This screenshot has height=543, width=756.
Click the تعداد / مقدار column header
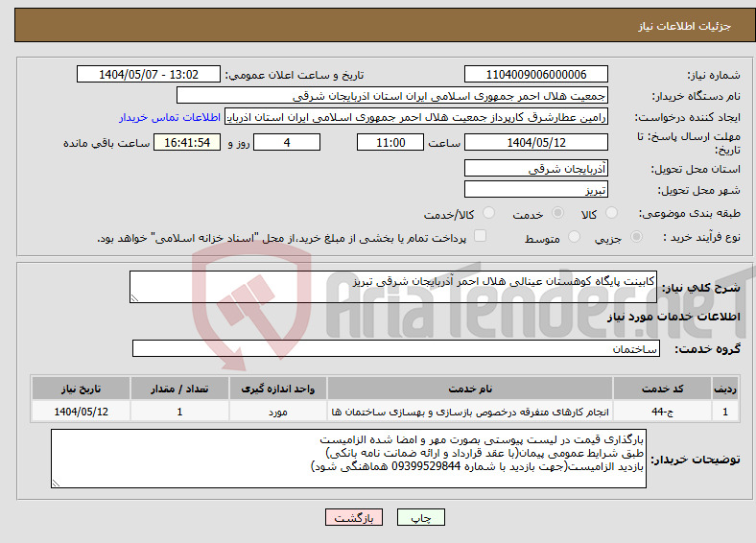click(179, 389)
